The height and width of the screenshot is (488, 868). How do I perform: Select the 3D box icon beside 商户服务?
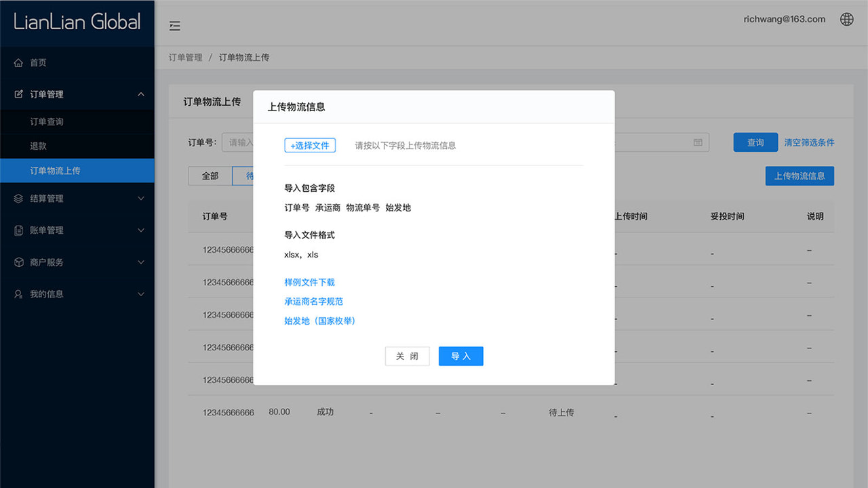pyautogui.click(x=20, y=262)
